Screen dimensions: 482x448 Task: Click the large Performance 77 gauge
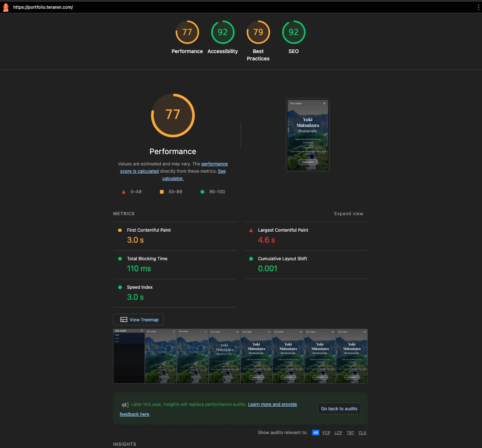pos(173,115)
